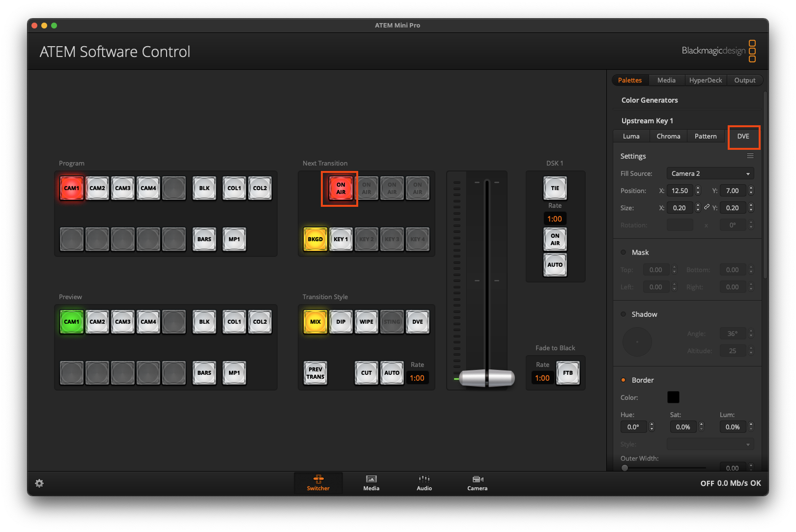The width and height of the screenshot is (796, 532).
Task: Switch to the HyperDeck tab
Action: click(x=706, y=80)
